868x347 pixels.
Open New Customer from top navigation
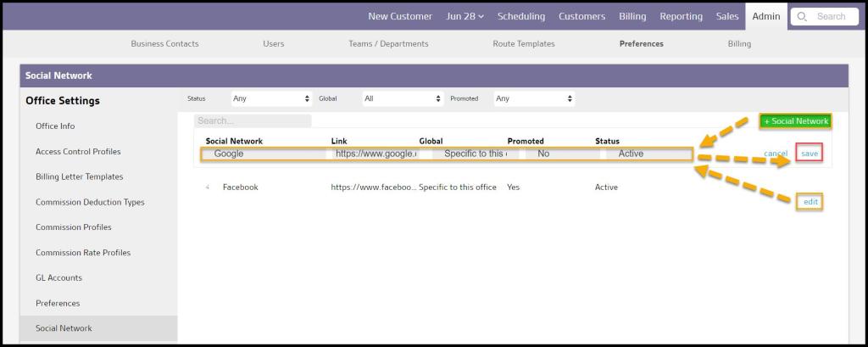[400, 16]
